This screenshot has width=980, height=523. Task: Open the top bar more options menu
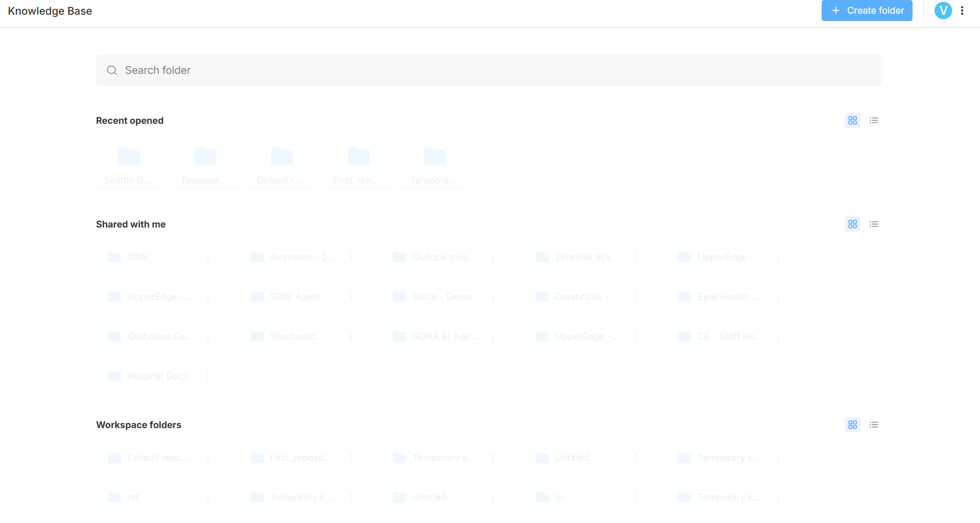(962, 11)
